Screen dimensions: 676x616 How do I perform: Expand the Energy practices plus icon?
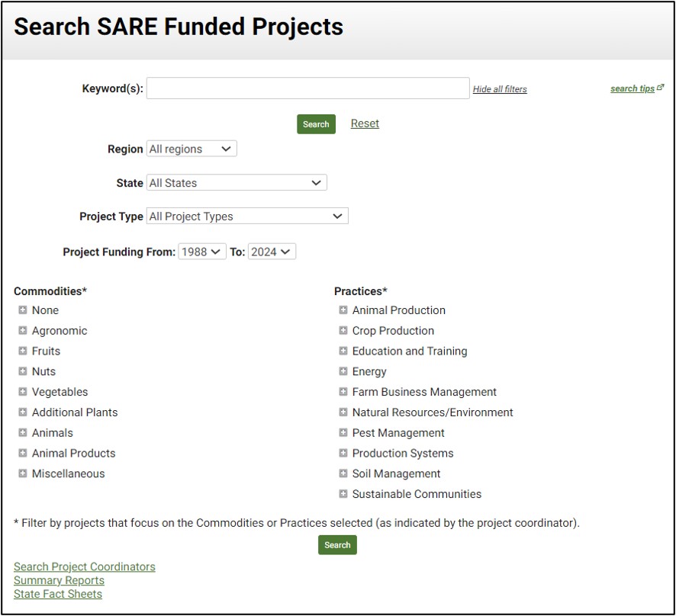pyautogui.click(x=343, y=371)
